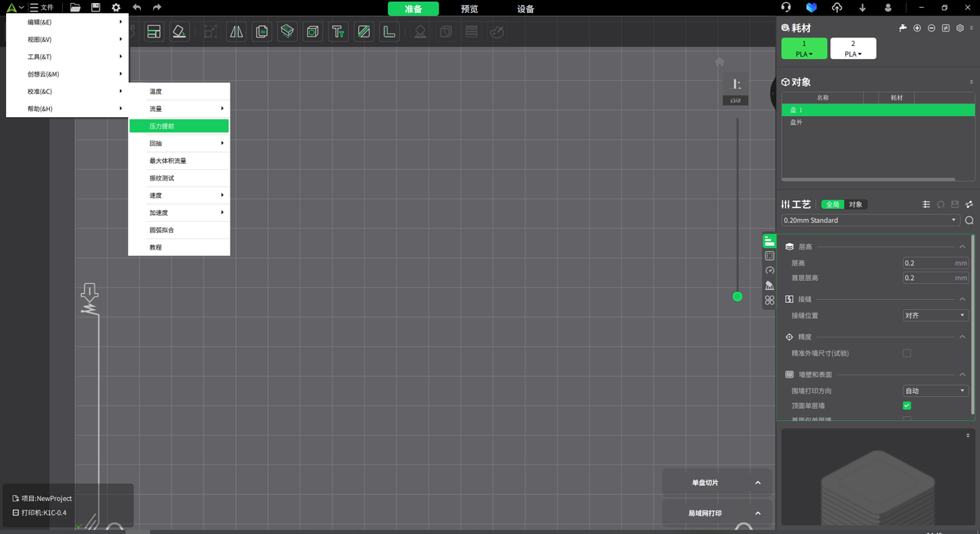The image size is (980, 534).
Task: Click the diagonal split tool icon
Action: pos(364,32)
